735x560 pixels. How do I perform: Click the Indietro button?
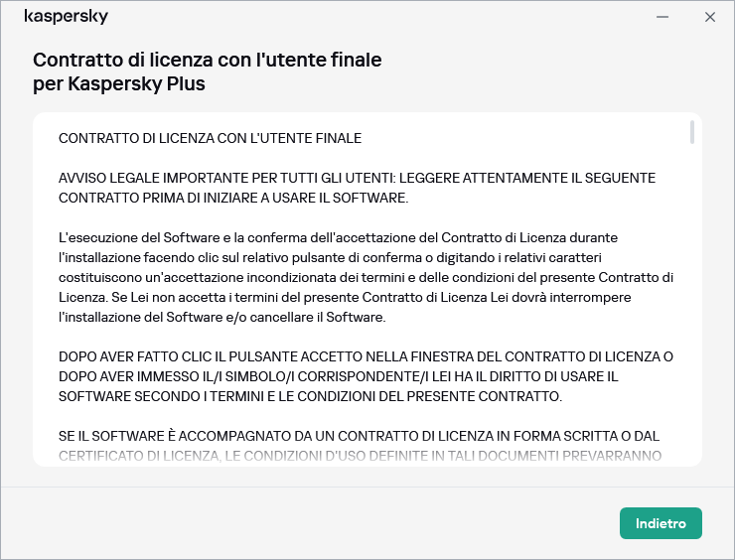point(661,523)
